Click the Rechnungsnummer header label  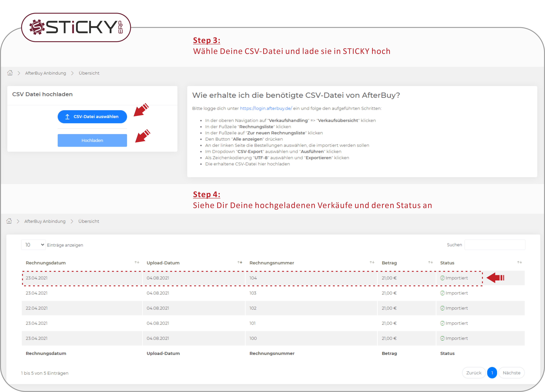pyautogui.click(x=272, y=263)
